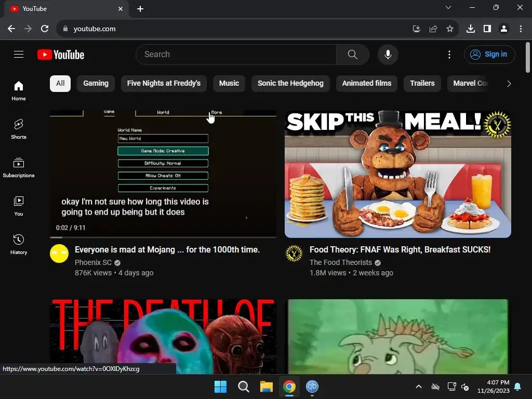
Task: Click The Food Theorists channel avatar
Action: (x=294, y=254)
